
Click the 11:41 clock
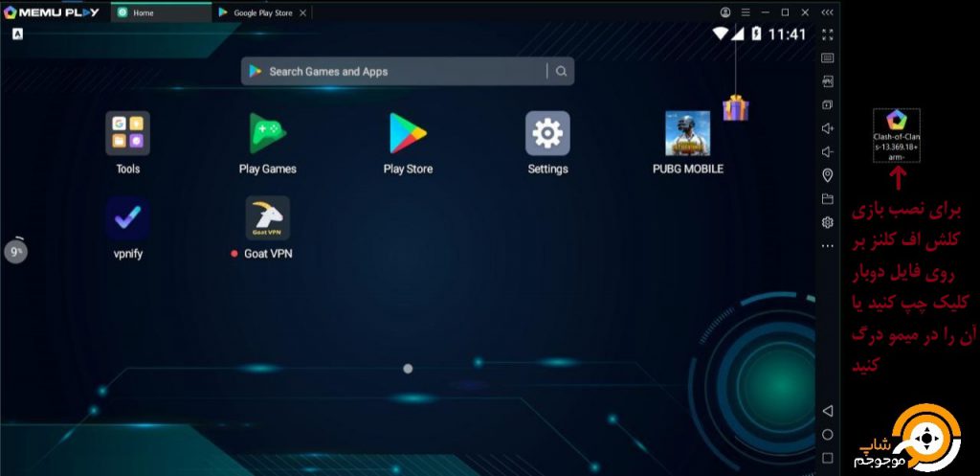coord(787,34)
